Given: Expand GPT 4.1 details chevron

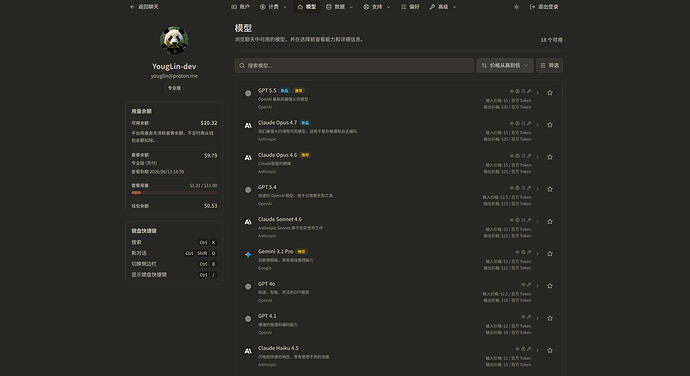Looking at the screenshot, I should click(538, 318).
